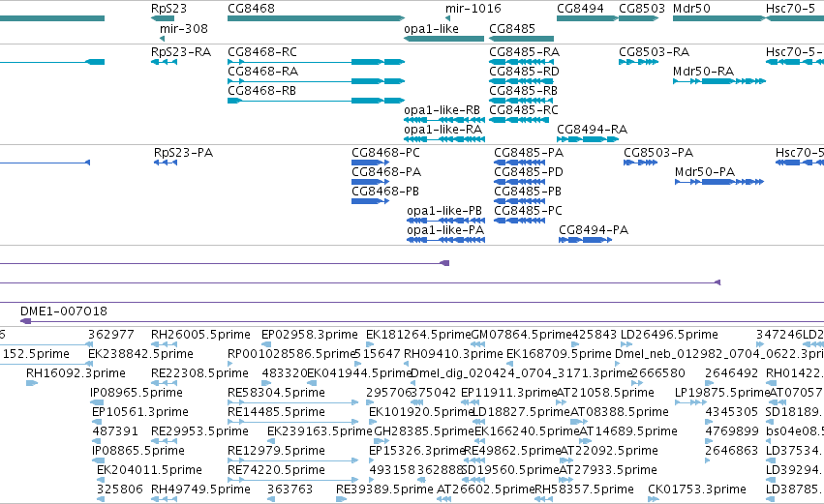Screen dimensions: 824x504
Task: Click the 362977 EST label
Action: (x=111, y=335)
